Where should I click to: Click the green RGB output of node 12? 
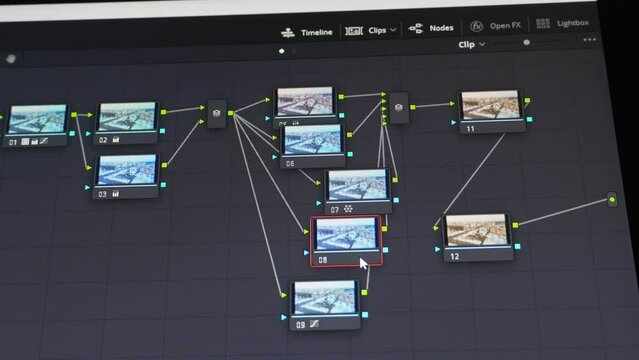point(516,225)
